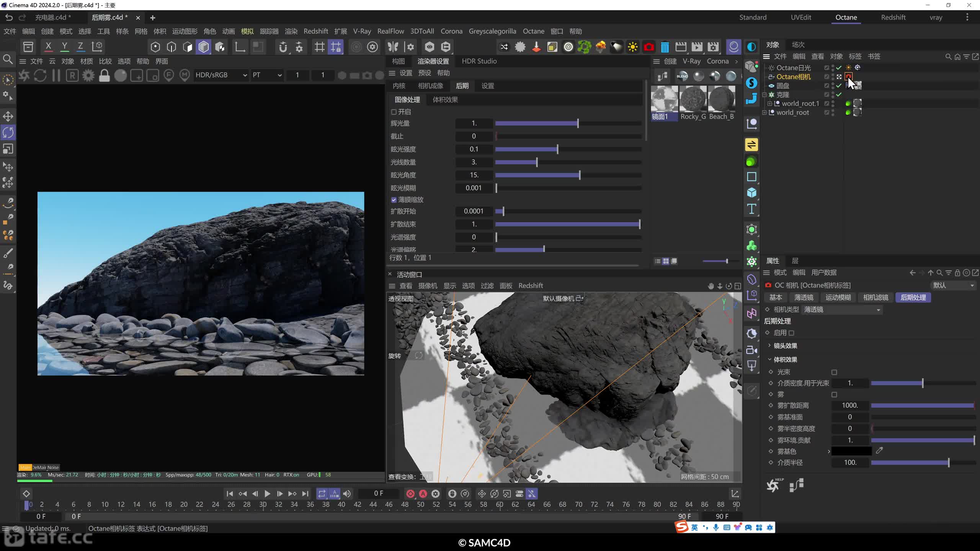Enable the 开启 checkbox in 图像处理

click(394, 112)
